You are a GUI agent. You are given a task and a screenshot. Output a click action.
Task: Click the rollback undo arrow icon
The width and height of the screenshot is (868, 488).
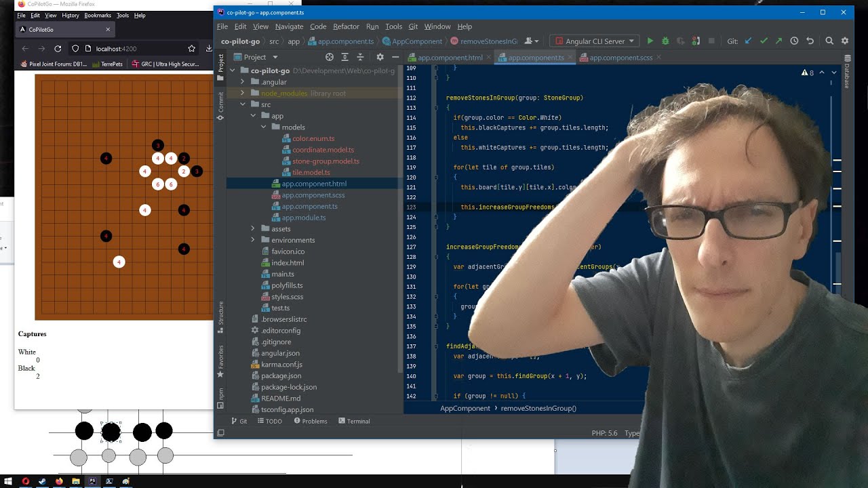click(x=810, y=41)
